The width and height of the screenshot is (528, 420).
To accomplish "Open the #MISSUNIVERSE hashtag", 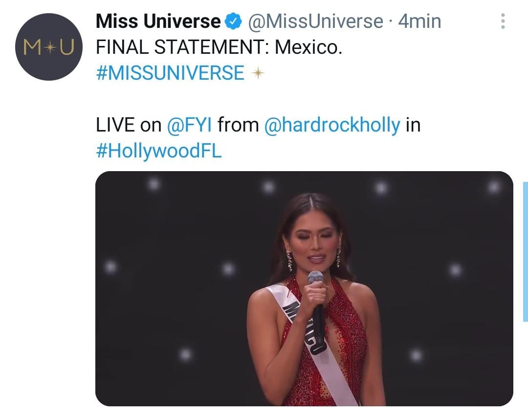I will (x=170, y=73).
